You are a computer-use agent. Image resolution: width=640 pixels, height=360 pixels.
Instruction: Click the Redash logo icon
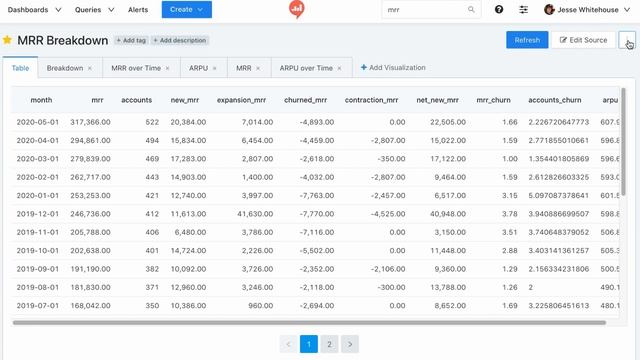click(297, 9)
